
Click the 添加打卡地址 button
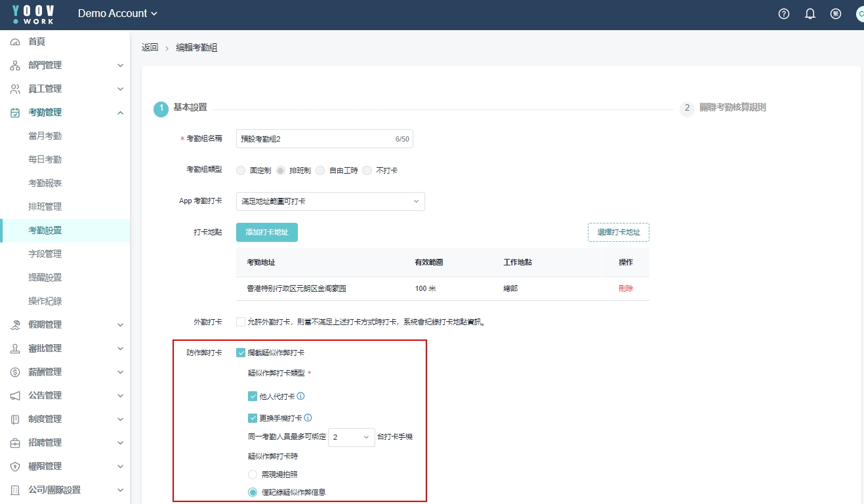point(266,232)
